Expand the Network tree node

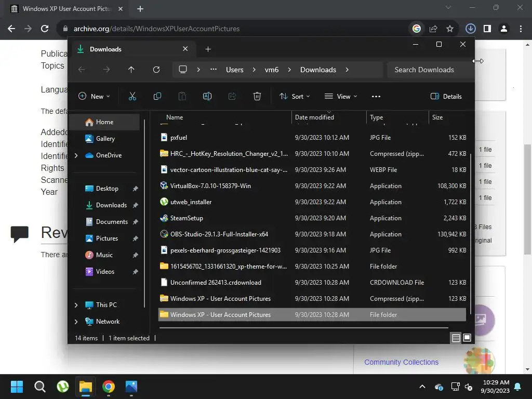(x=76, y=322)
